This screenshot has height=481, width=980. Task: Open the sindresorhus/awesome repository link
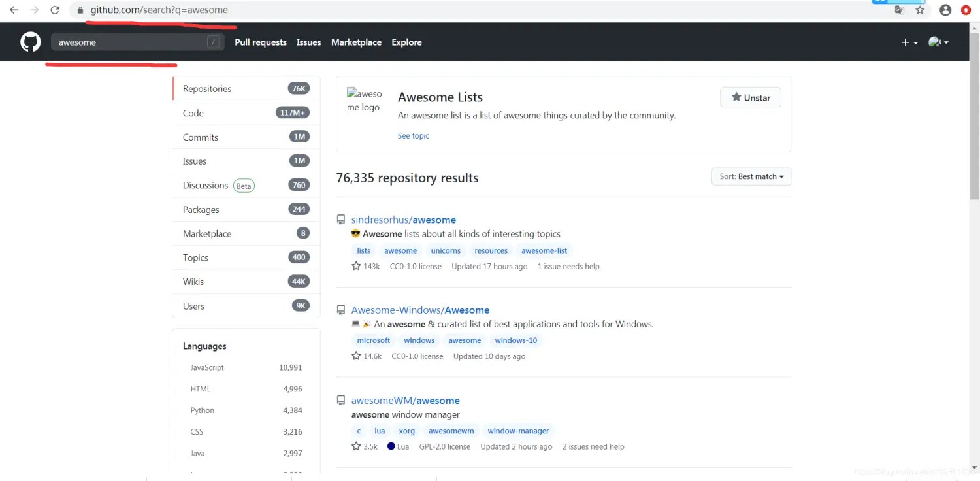click(403, 219)
